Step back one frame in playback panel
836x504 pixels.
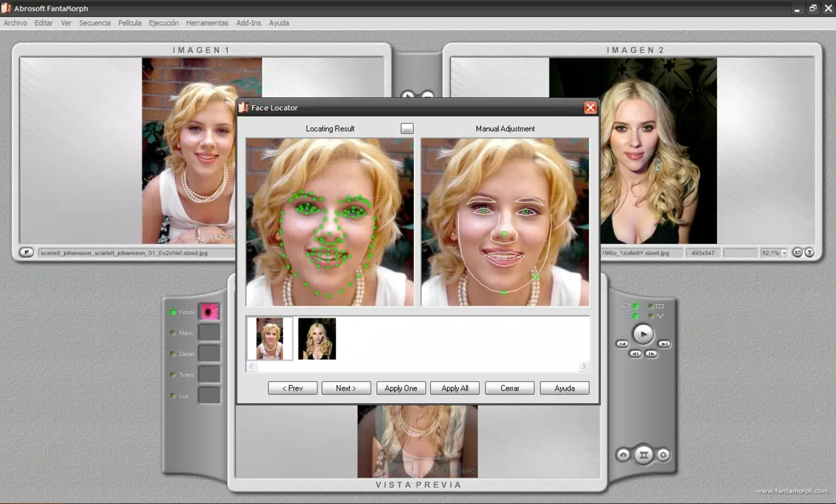(x=636, y=354)
